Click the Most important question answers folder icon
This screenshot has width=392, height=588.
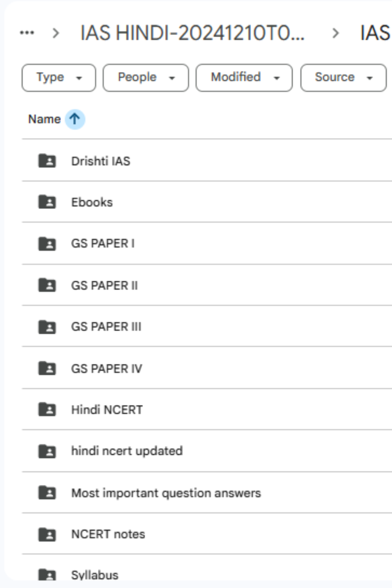47,493
